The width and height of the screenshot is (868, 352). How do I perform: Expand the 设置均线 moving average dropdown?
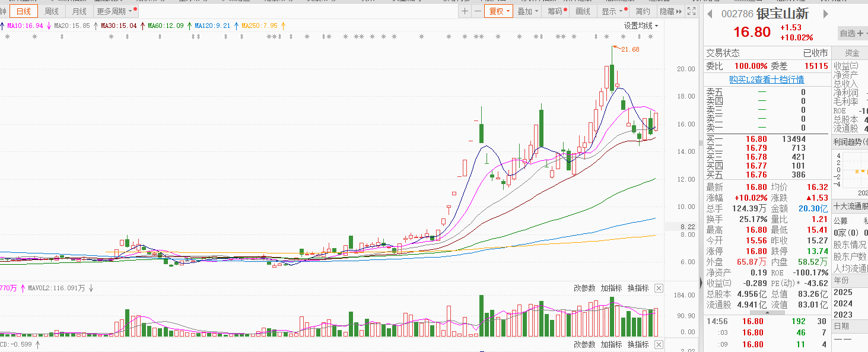(x=641, y=26)
